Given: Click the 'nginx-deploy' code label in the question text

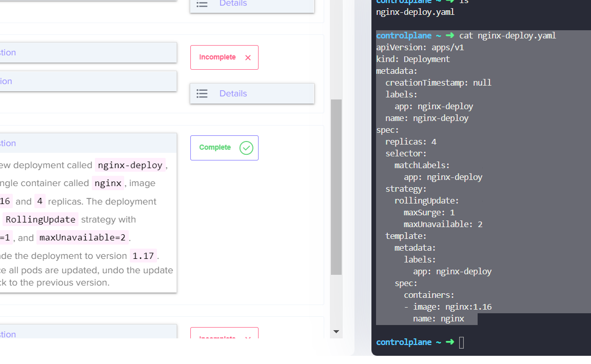Looking at the screenshot, I should pos(130,165).
